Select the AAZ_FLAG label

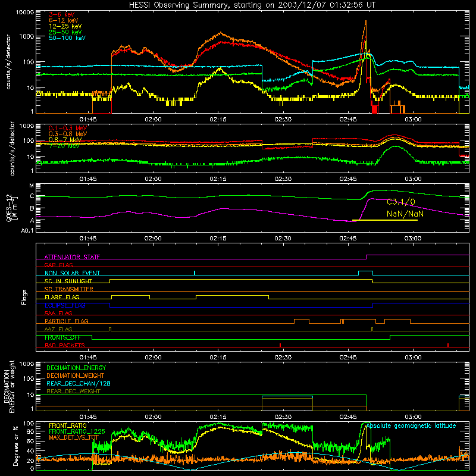pyautogui.click(x=58, y=329)
